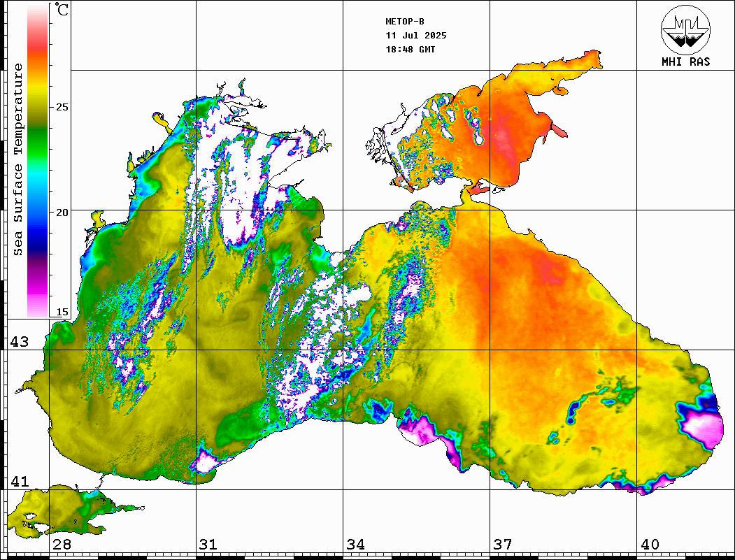This screenshot has height=560, width=735.
Task: Select the 'METOP-B' satellite label
Action: (404, 22)
